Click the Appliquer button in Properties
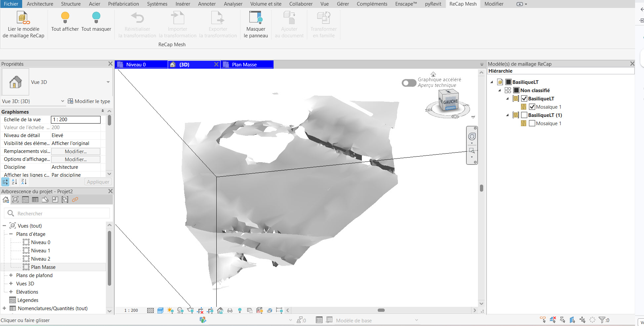 [x=98, y=182]
